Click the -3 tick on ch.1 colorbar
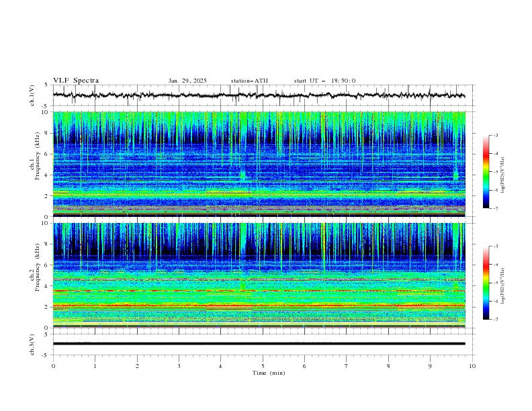532x411 pixels. (x=496, y=135)
